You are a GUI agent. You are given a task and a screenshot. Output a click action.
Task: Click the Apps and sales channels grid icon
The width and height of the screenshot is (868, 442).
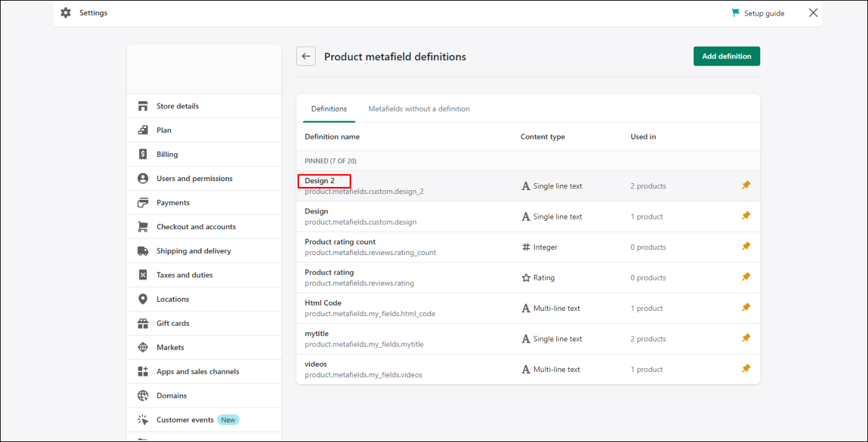click(x=143, y=371)
